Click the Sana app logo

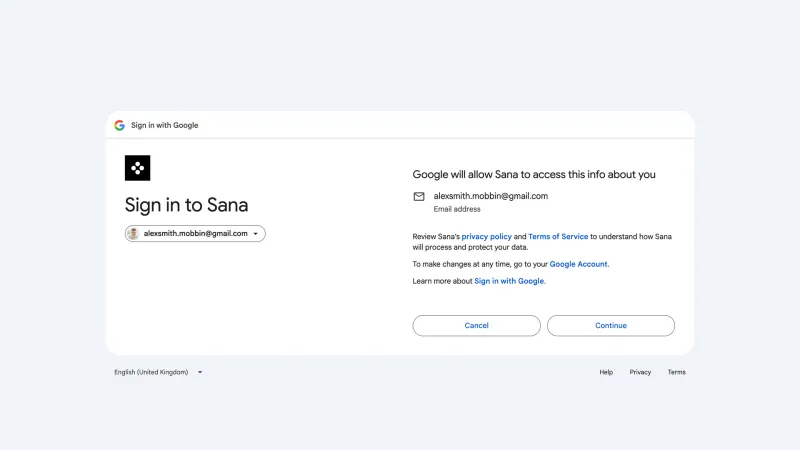138,168
